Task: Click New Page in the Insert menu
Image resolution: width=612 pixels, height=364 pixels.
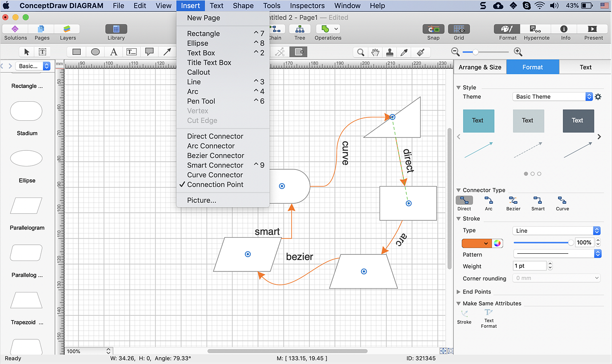Action: coord(203,18)
